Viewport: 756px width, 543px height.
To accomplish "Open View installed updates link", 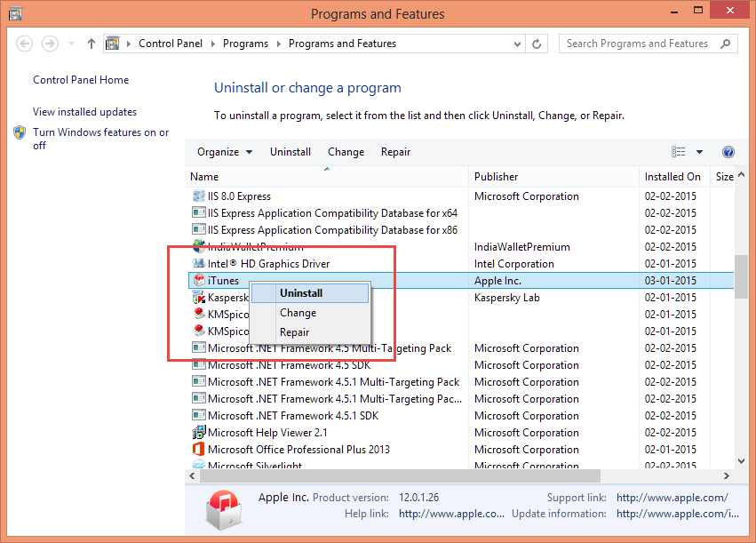I will [85, 112].
